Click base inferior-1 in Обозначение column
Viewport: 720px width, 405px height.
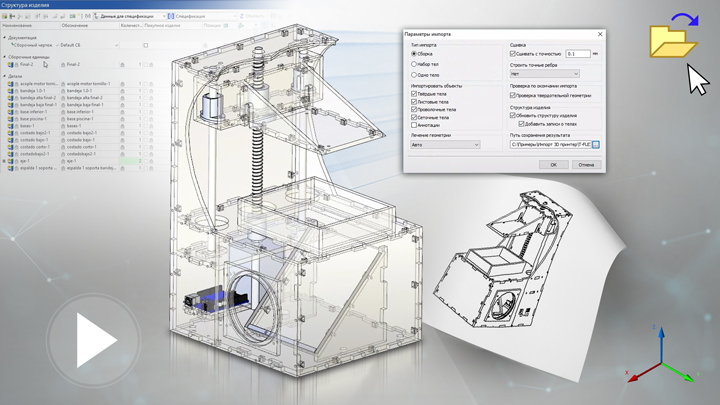pos(80,112)
